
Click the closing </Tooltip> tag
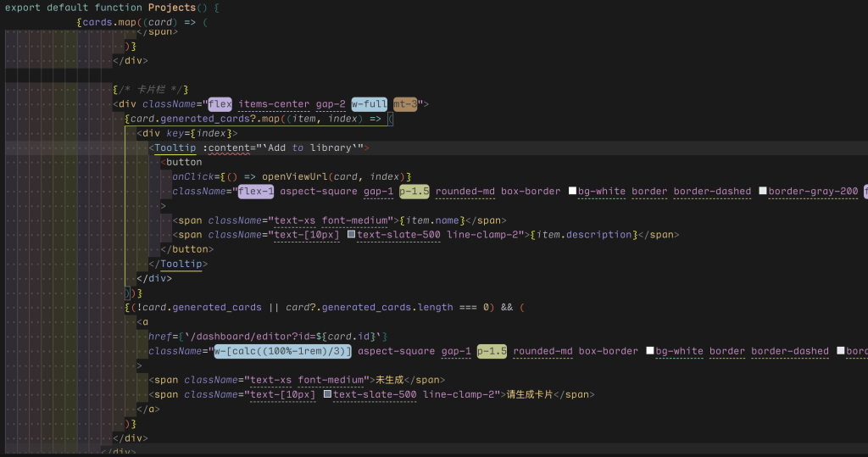tap(181, 264)
